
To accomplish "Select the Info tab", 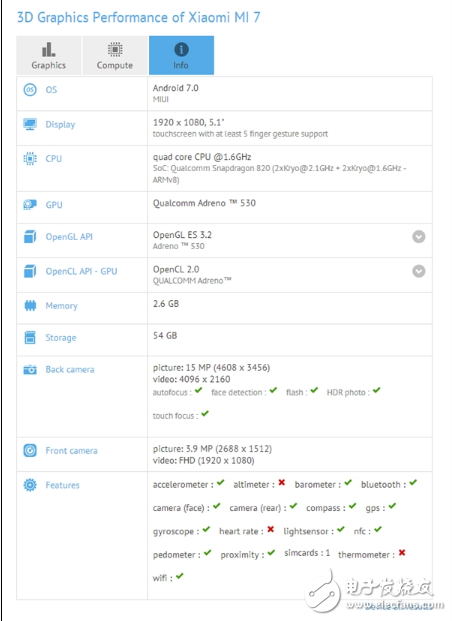I will point(181,55).
